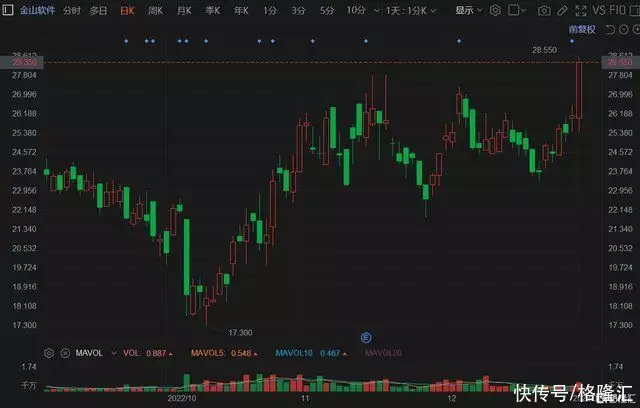
Task: Switch to 分时 intraday tab
Action: [x=72, y=11]
